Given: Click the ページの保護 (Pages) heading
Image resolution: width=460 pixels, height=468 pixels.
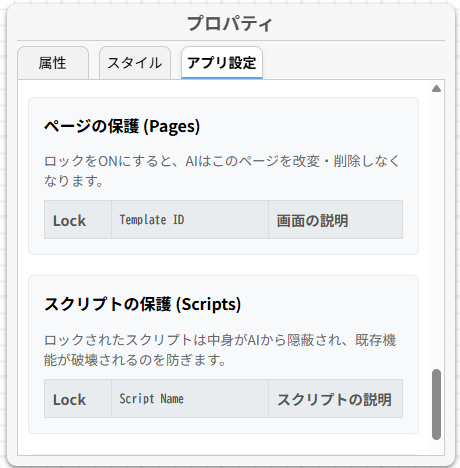Looking at the screenshot, I should point(122,126).
